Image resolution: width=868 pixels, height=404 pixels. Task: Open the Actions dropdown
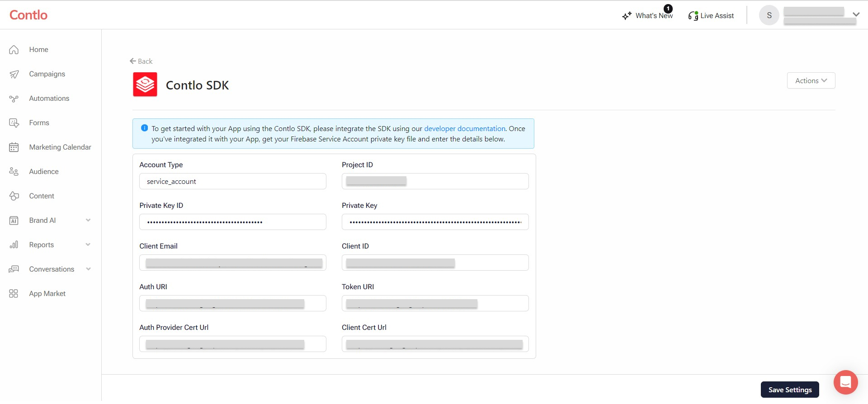click(811, 80)
